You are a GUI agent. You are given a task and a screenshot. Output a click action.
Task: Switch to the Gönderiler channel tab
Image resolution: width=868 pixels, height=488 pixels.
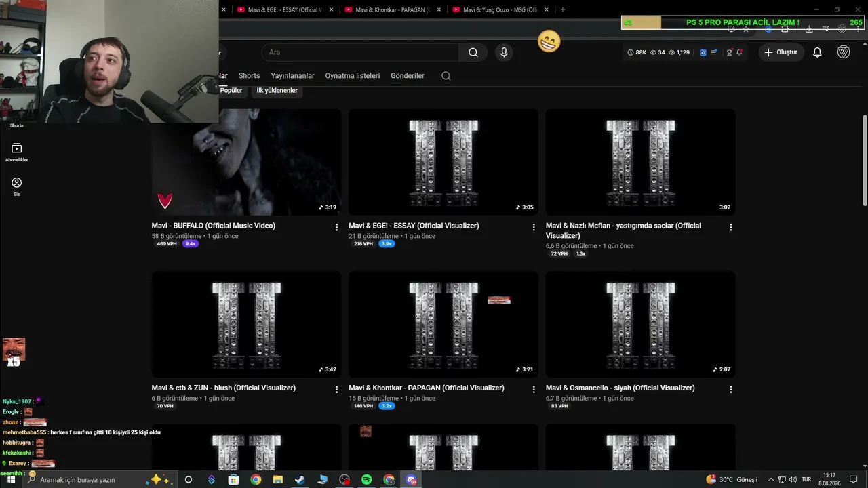click(408, 76)
